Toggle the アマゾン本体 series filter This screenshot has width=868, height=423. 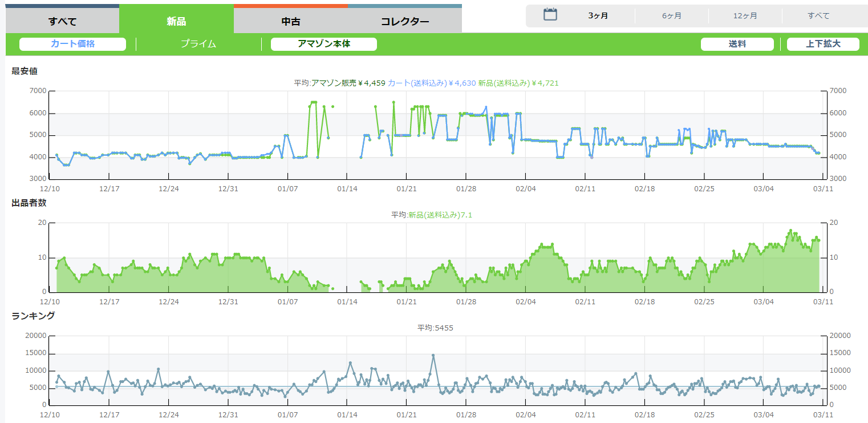[323, 44]
